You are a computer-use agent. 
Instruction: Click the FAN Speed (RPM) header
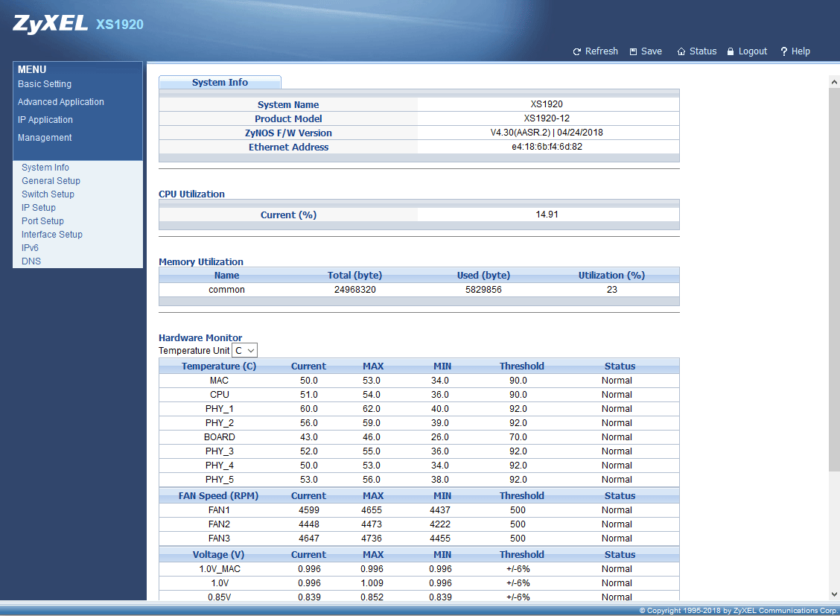pos(219,496)
